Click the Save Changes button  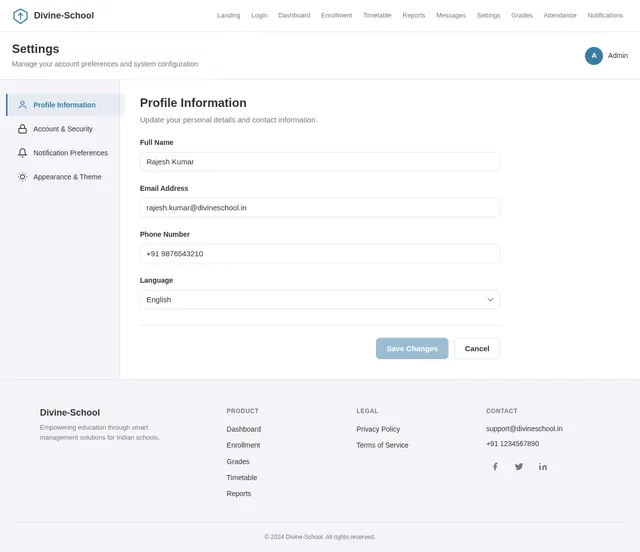coord(412,349)
